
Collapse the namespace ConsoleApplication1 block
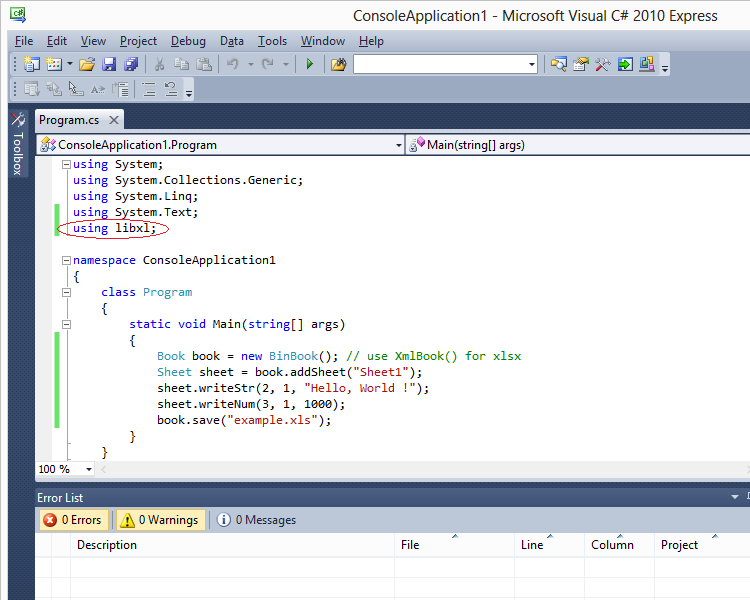point(66,261)
